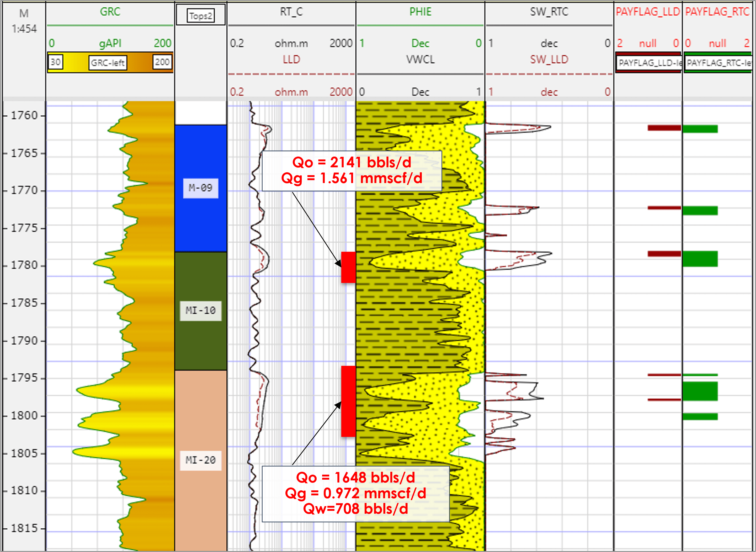
Task: Select the PAYFLAG_RTC track header
Action: click(x=717, y=12)
